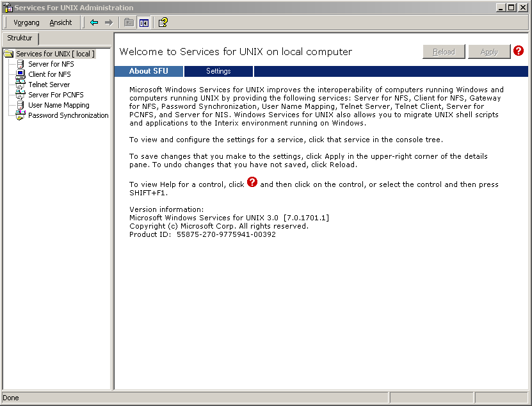The height and width of the screenshot is (406, 532).
Task: Toggle the show/hide console tree icon
Action: pos(144,23)
